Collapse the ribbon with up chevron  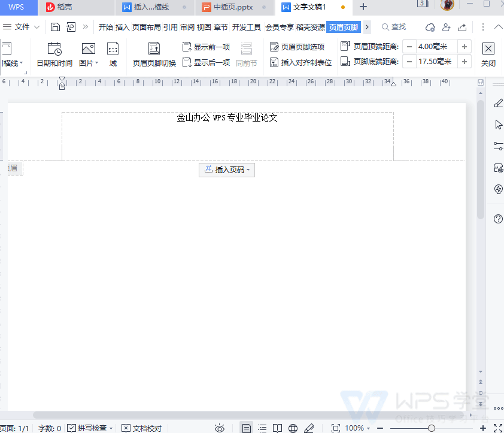pos(498,27)
